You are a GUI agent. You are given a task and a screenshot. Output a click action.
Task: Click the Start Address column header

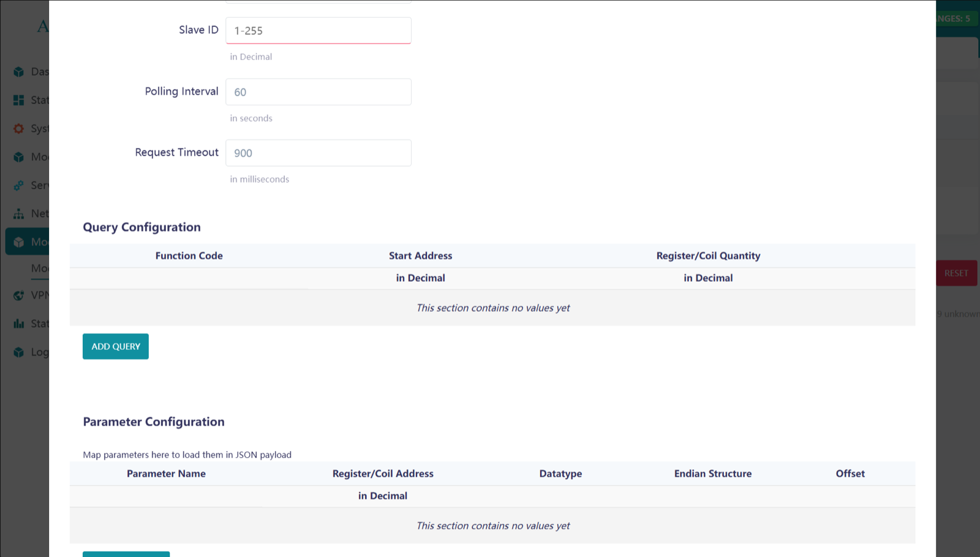pos(420,256)
